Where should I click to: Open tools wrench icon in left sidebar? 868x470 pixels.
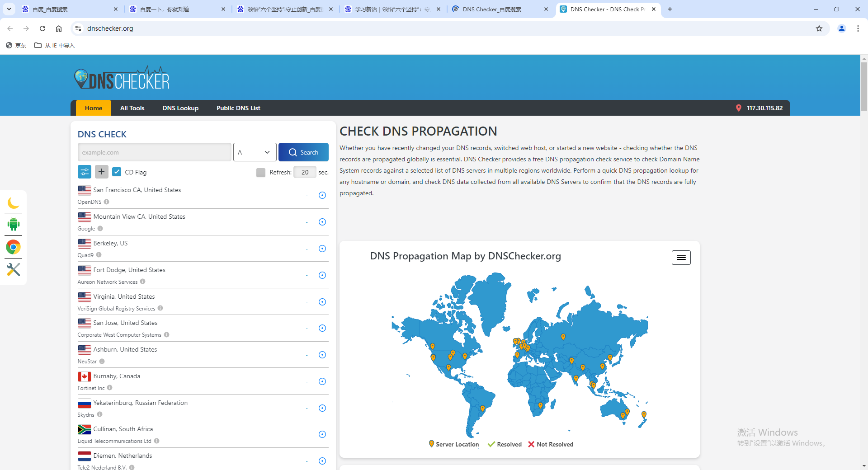14,270
